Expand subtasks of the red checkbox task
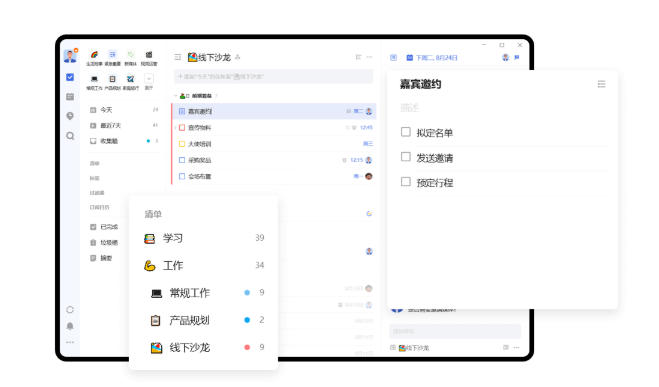The width and height of the screenshot is (659, 387). pyautogui.click(x=175, y=127)
